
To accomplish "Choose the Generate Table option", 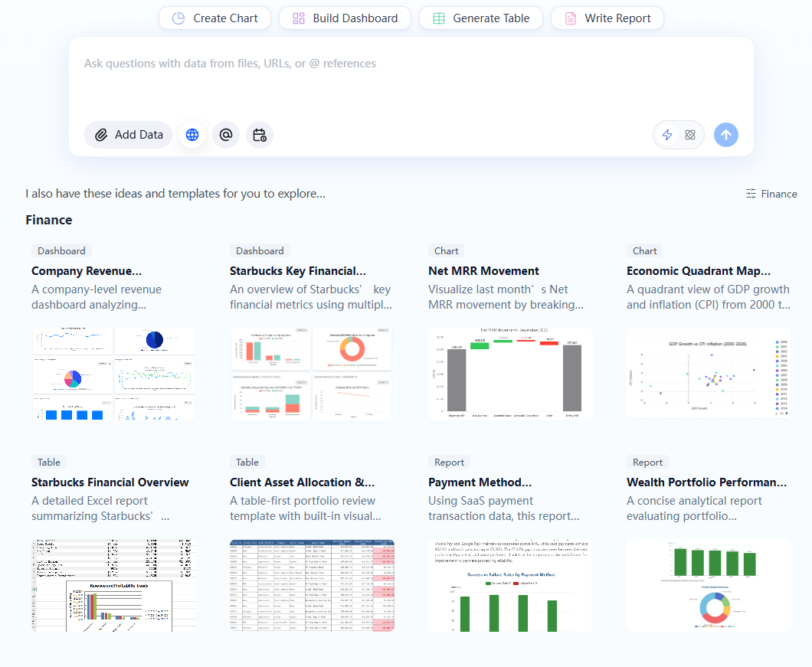I will pyautogui.click(x=480, y=18).
